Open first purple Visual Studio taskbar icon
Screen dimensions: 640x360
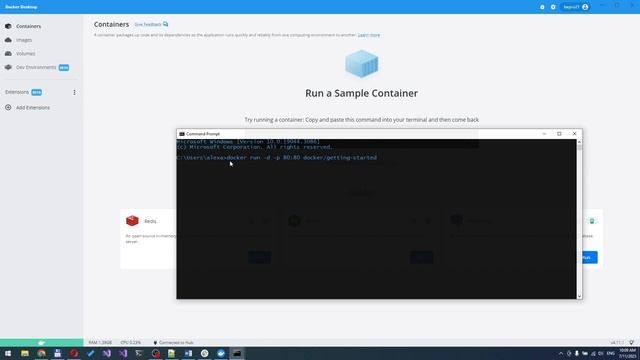[x=107, y=353]
